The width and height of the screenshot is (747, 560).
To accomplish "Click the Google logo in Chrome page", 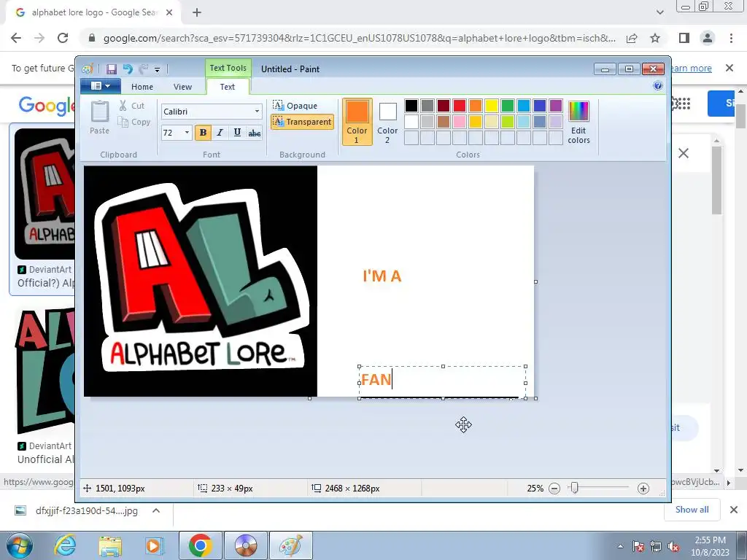I will (x=47, y=105).
